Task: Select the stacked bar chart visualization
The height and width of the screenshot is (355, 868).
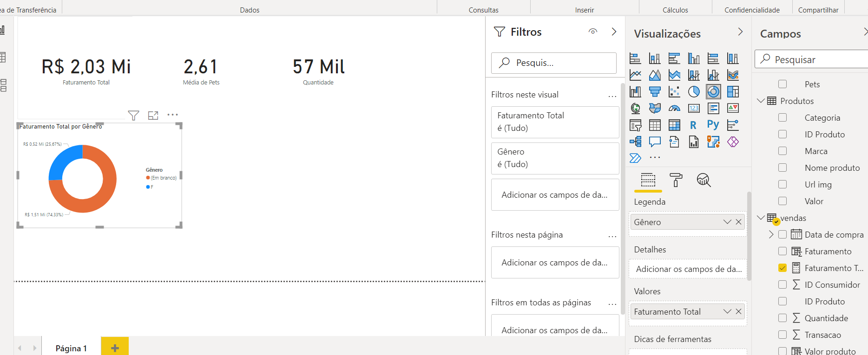Action: coord(635,58)
